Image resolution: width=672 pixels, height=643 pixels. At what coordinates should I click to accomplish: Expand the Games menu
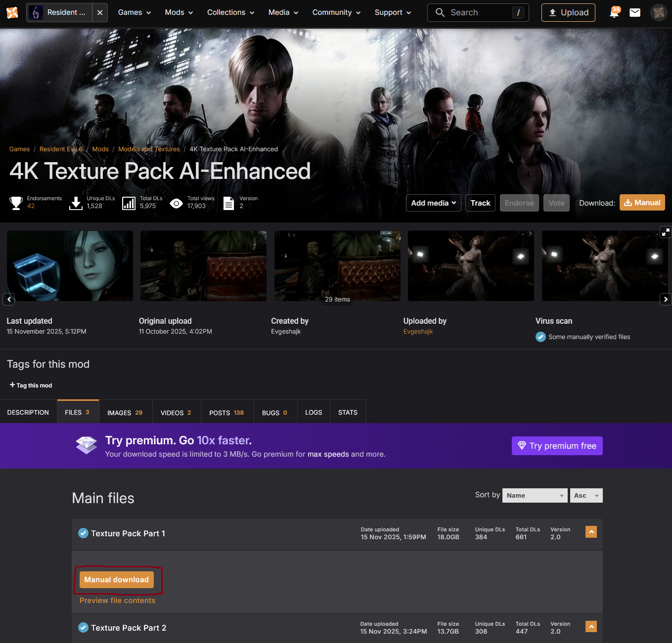(134, 12)
